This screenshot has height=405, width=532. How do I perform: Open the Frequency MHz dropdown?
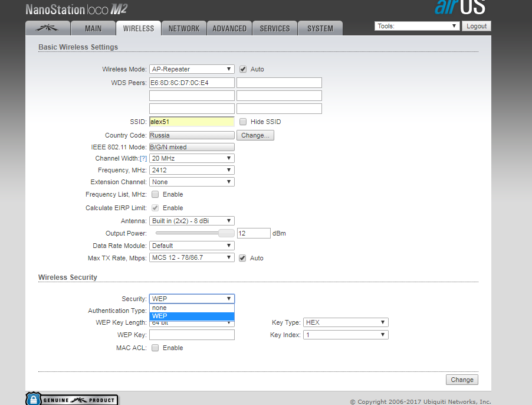coord(192,170)
